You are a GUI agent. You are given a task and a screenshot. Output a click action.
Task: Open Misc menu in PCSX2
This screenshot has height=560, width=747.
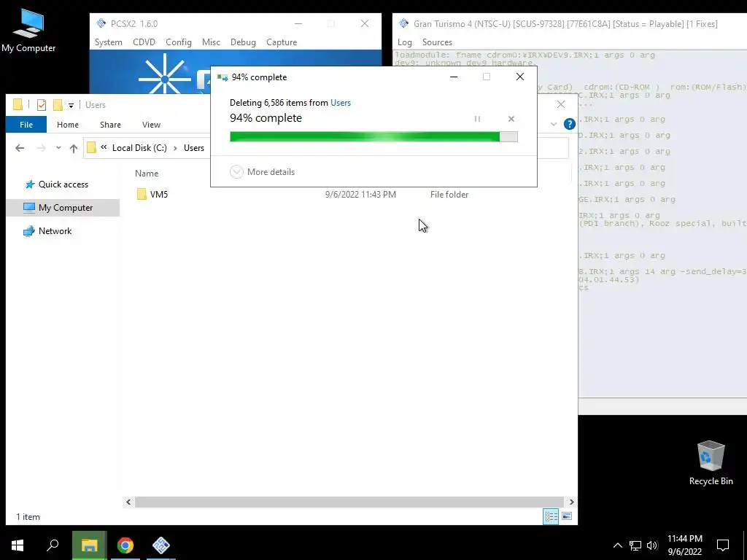point(211,42)
